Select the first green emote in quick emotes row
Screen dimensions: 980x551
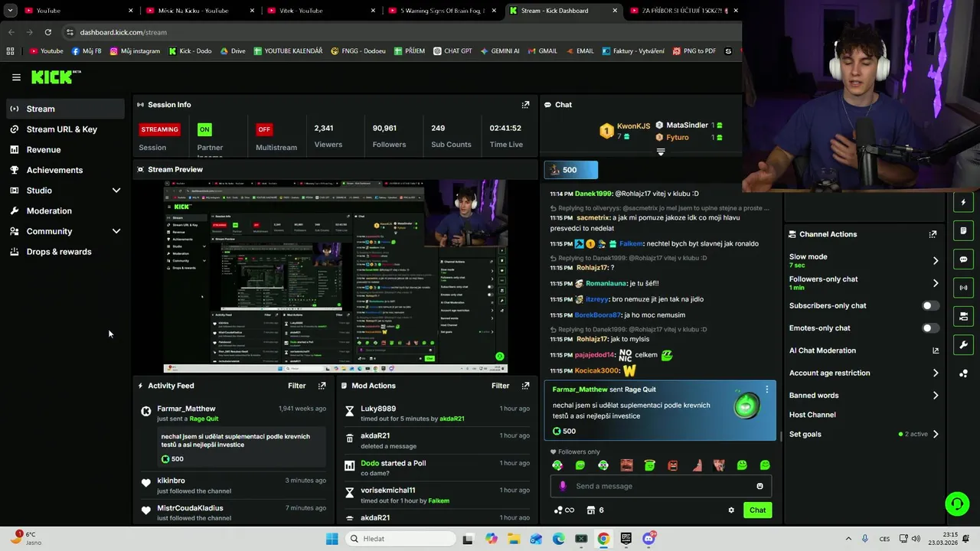557,465
